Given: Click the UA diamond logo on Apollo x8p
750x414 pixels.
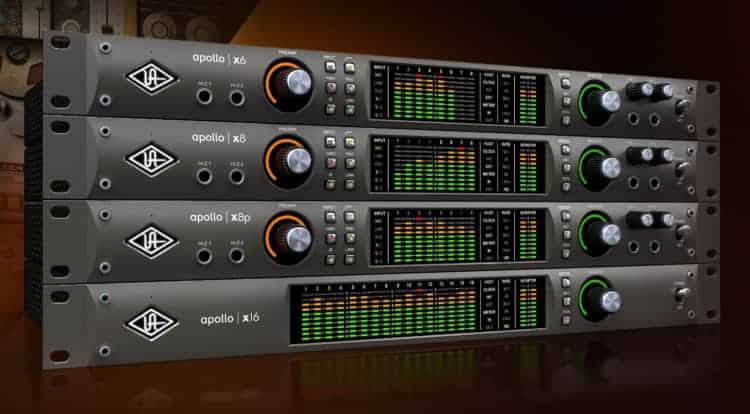Looking at the screenshot, I should pos(152,241).
